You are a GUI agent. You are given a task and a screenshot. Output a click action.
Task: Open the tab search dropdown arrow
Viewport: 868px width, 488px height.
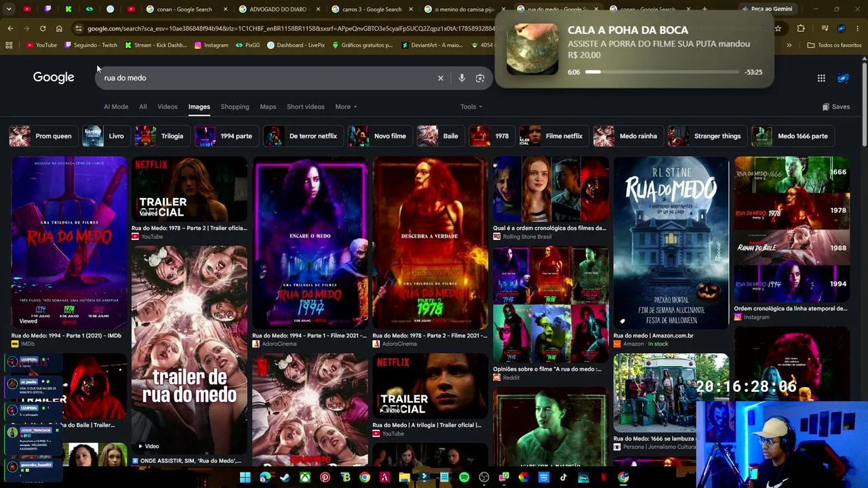point(9,9)
